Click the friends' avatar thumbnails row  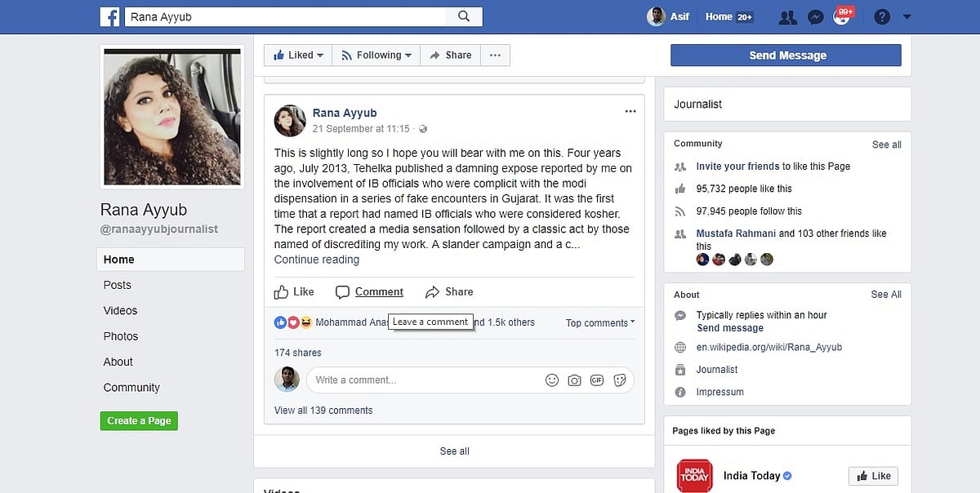734,260
